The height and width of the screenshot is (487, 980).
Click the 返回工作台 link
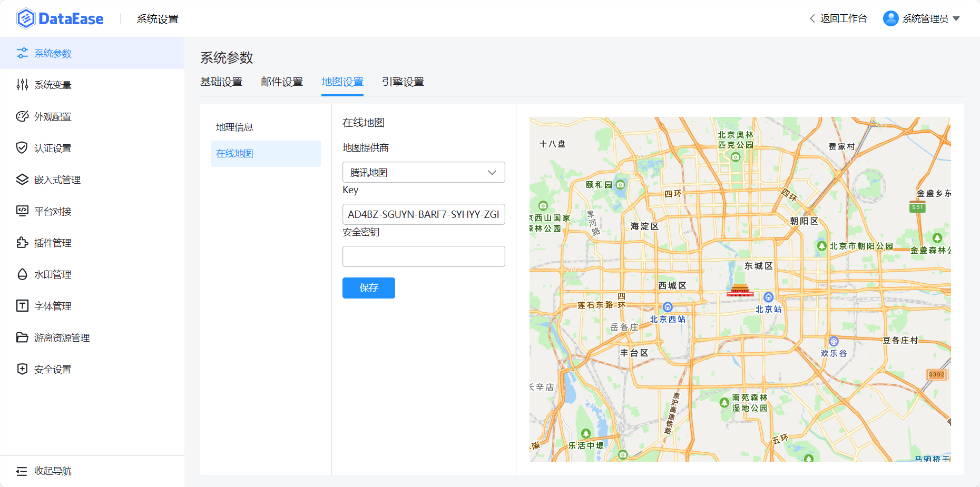pos(844,18)
